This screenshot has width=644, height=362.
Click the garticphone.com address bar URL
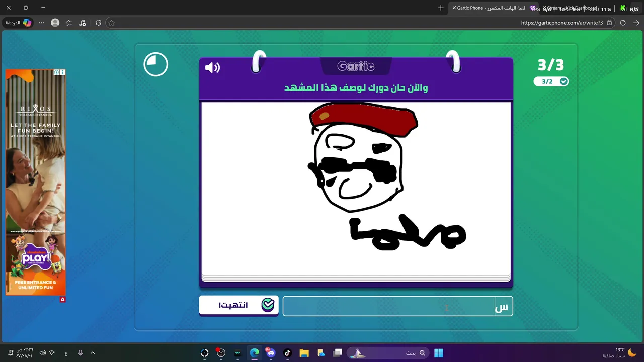tap(561, 23)
